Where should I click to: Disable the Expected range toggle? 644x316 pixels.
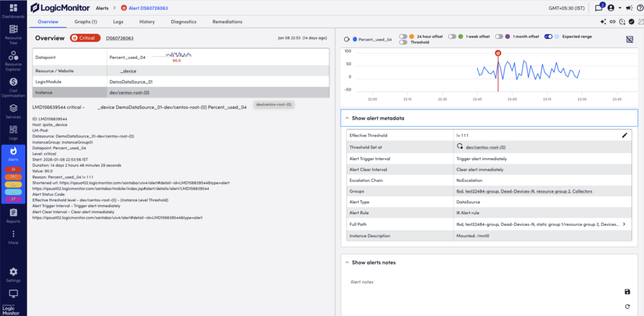click(548, 37)
